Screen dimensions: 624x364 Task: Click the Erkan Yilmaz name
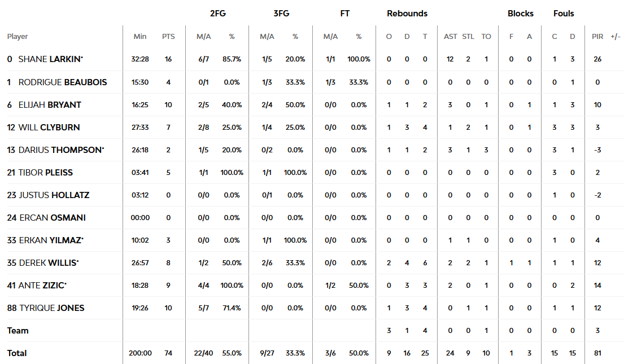pyautogui.click(x=51, y=240)
